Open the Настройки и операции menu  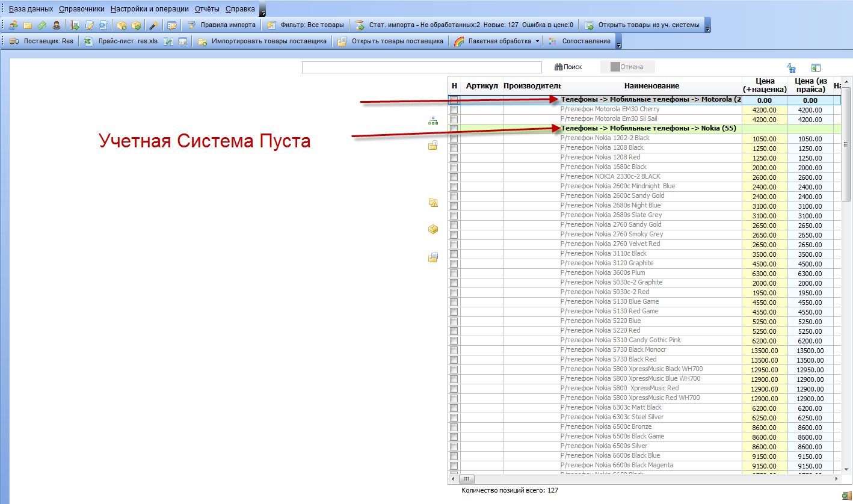[150, 9]
